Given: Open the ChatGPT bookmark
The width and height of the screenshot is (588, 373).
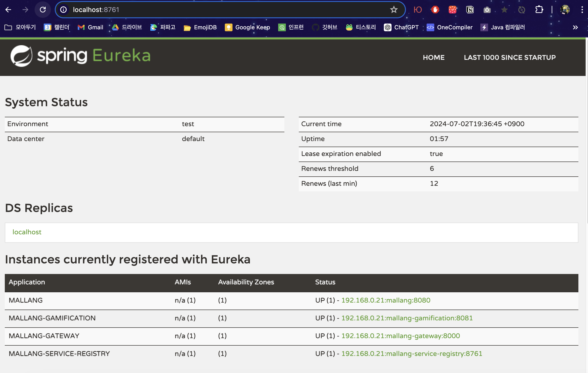Looking at the screenshot, I should pyautogui.click(x=401, y=27).
